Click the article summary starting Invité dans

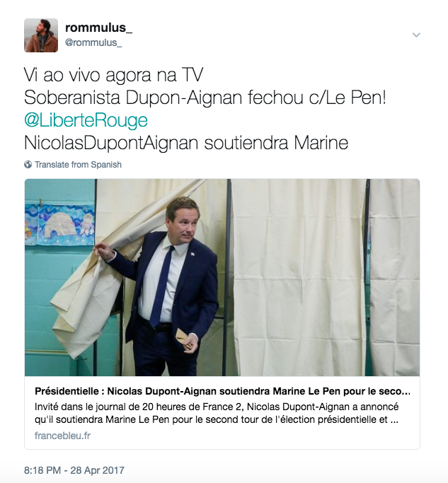tap(217, 413)
